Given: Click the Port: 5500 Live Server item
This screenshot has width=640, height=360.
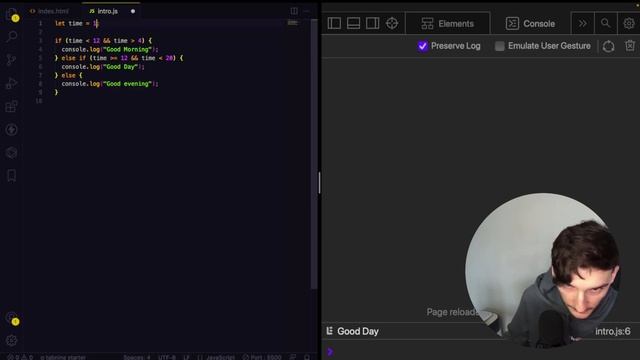Looking at the screenshot, I should 262,357.
